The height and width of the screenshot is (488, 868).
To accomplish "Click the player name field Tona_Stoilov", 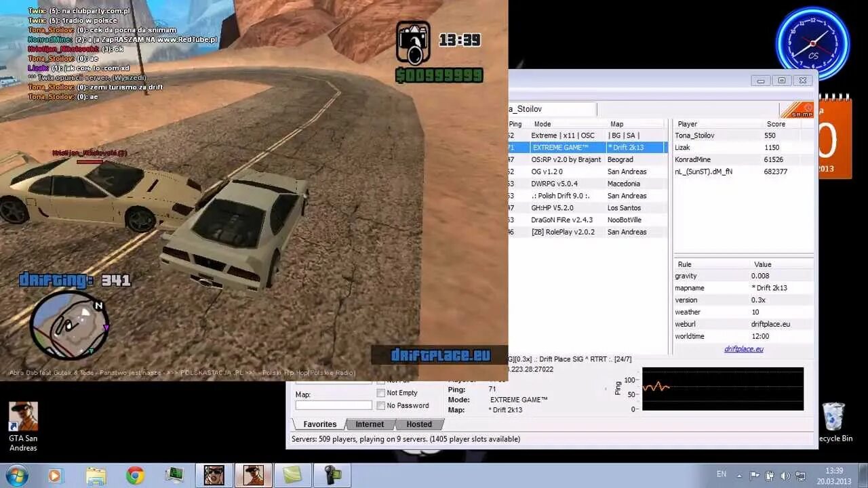I will coord(552,109).
